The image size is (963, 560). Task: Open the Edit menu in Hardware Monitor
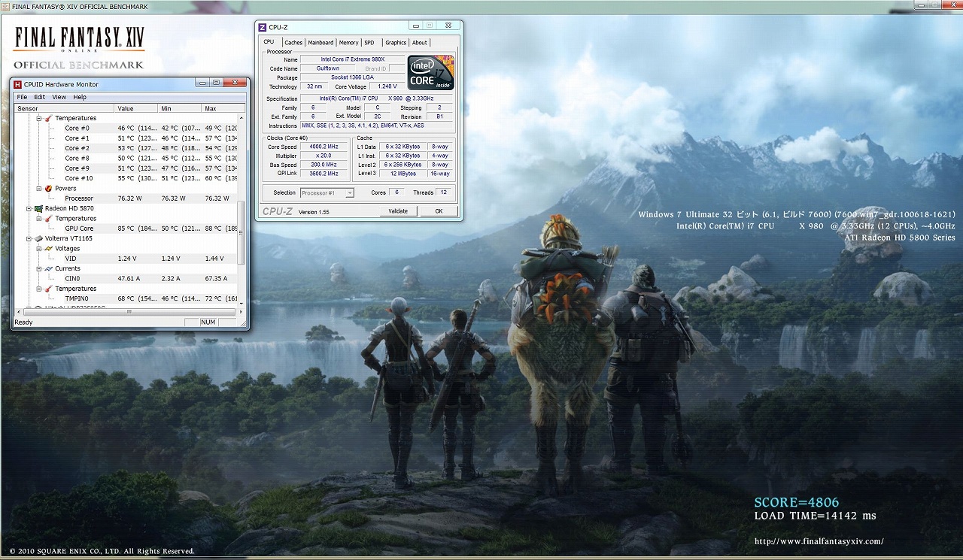coord(40,97)
